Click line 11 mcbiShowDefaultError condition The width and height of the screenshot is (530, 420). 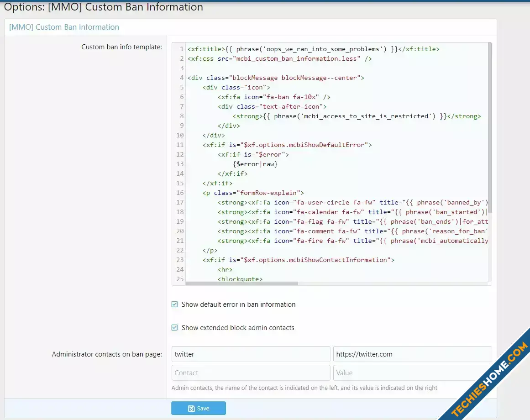(x=287, y=145)
